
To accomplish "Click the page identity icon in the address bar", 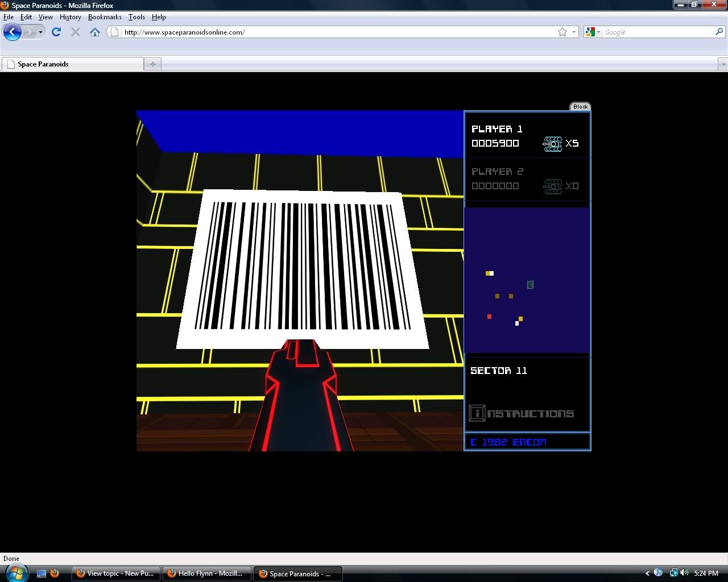I will [x=114, y=32].
